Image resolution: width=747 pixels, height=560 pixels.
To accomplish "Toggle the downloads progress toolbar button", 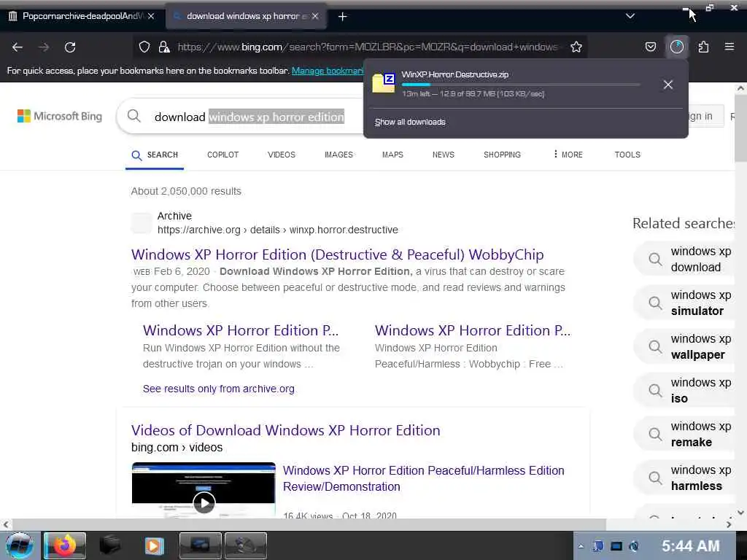I will [677, 47].
